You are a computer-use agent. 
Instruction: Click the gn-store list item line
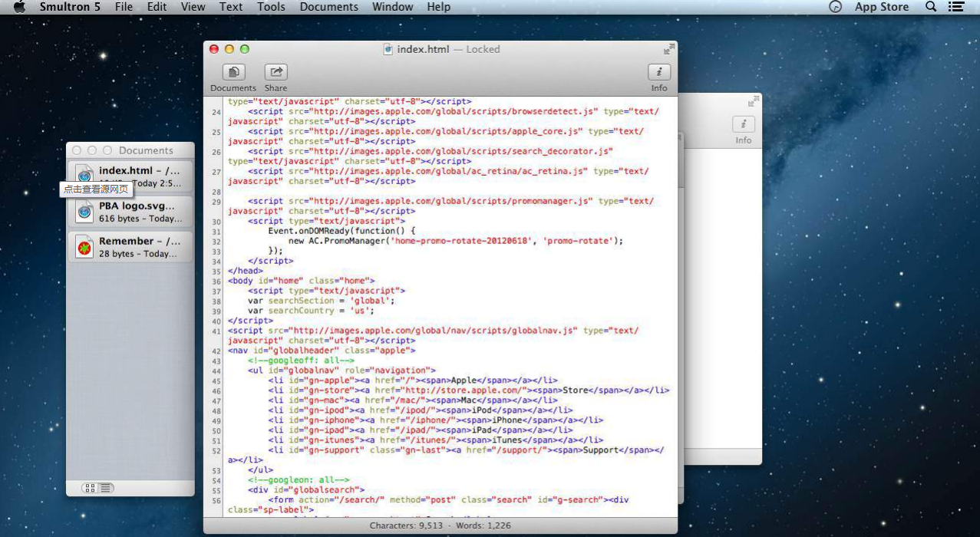tap(469, 390)
